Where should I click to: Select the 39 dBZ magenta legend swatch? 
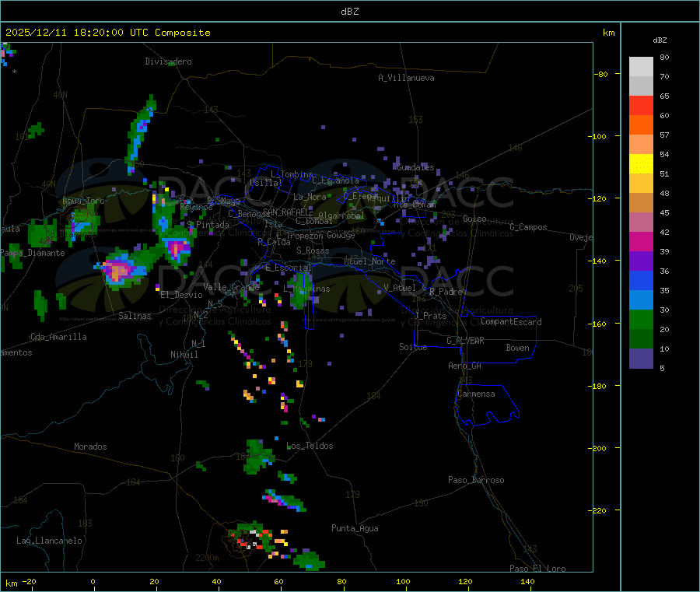pyautogui.click(x=641, y=241)
